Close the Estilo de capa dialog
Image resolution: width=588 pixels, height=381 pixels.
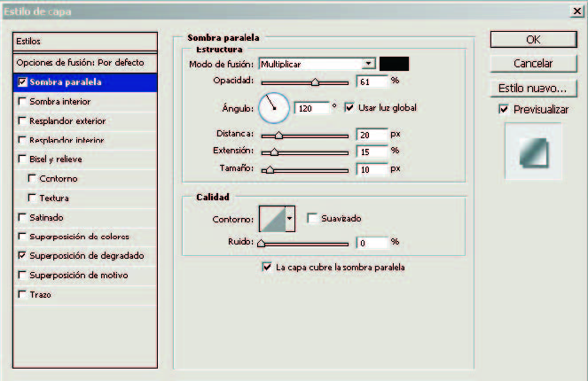576,12
